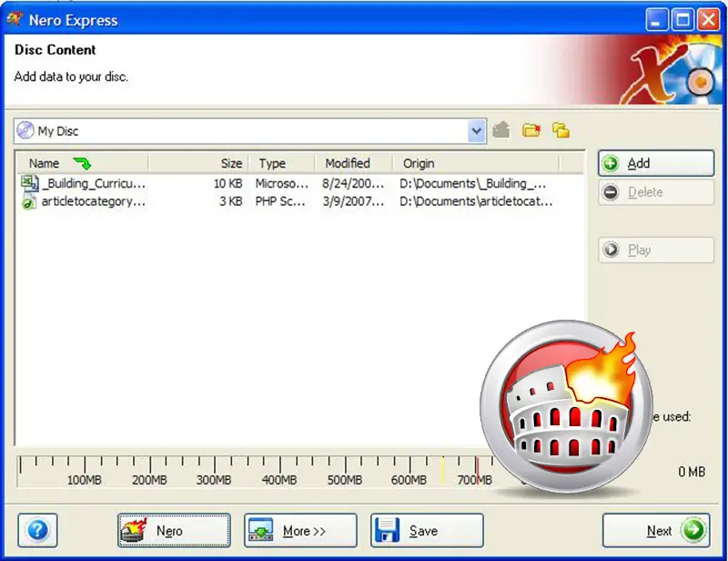Click the 8/24/200... modified date
This screenshot has width=728, height=561.
click(353, 184)
